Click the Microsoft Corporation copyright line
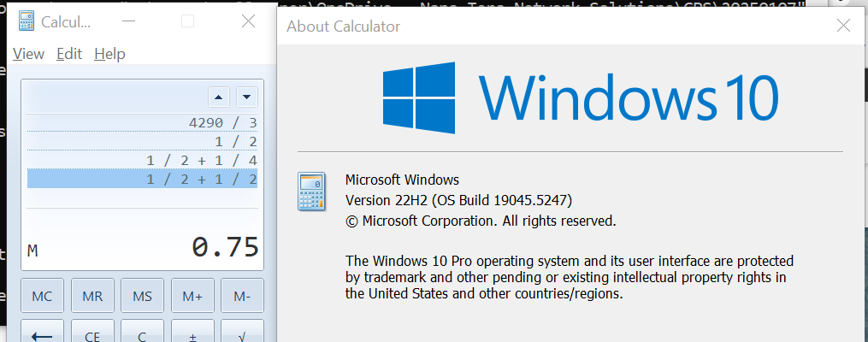 481,221
